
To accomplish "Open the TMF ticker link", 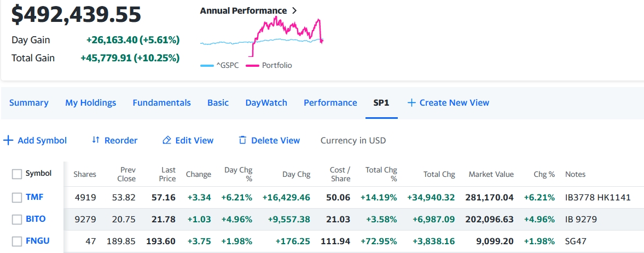I will click(34, 197).
